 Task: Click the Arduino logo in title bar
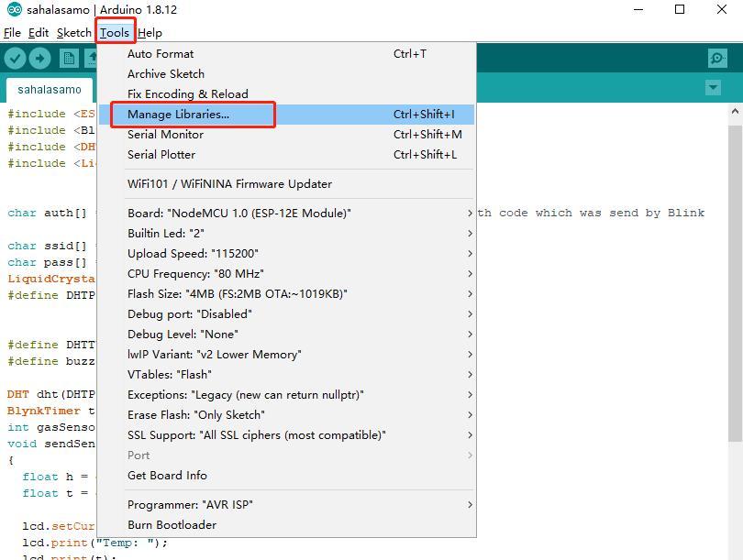(15, 9)
